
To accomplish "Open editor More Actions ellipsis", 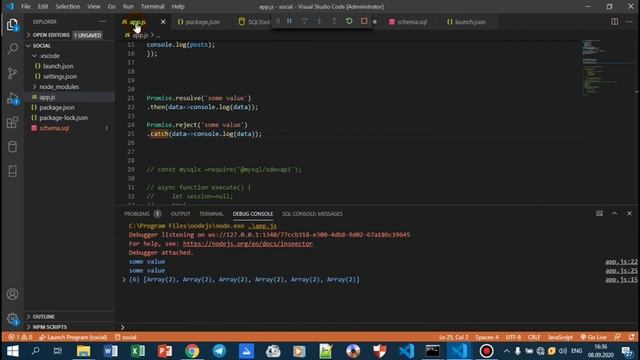I will (629, 22).
